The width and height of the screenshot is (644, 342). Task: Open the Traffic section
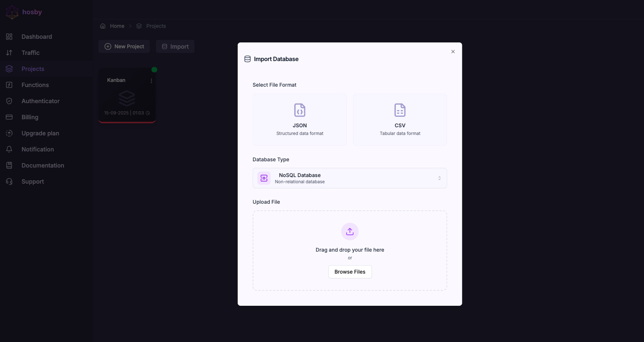point(31,53)
